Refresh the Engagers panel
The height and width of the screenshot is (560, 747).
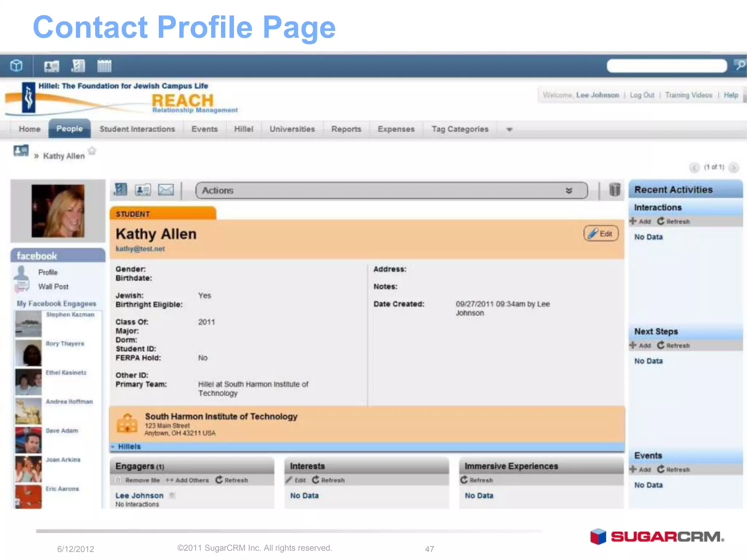[232, 480]
